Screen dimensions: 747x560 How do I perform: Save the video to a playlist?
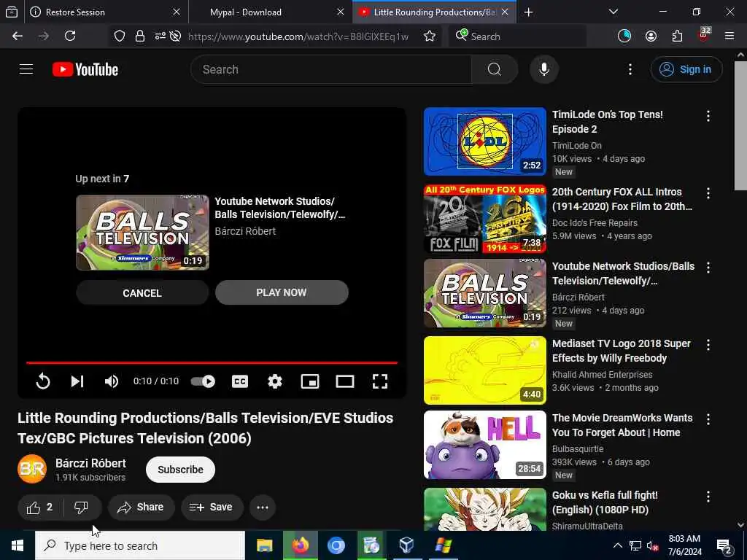pyautogui.click(x=212, y=507)
